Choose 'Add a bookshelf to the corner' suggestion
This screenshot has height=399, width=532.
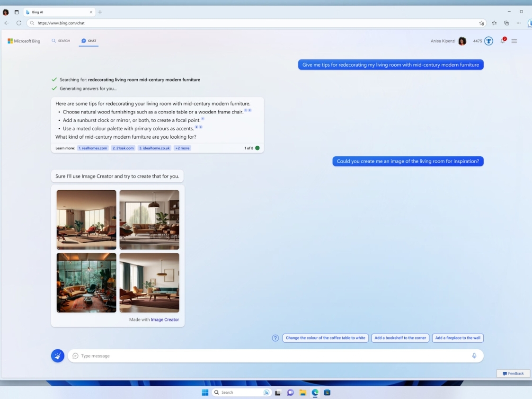[400, 338]
